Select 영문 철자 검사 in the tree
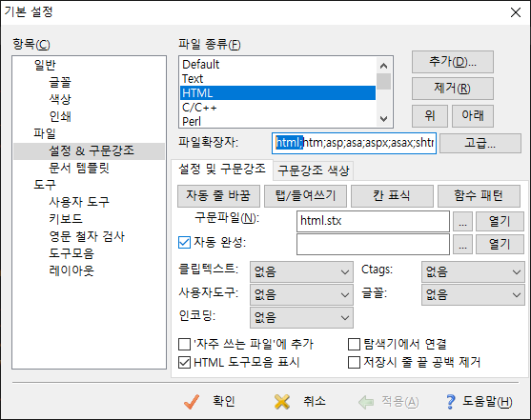The image size is (531, 420). [x=87, y=236]
